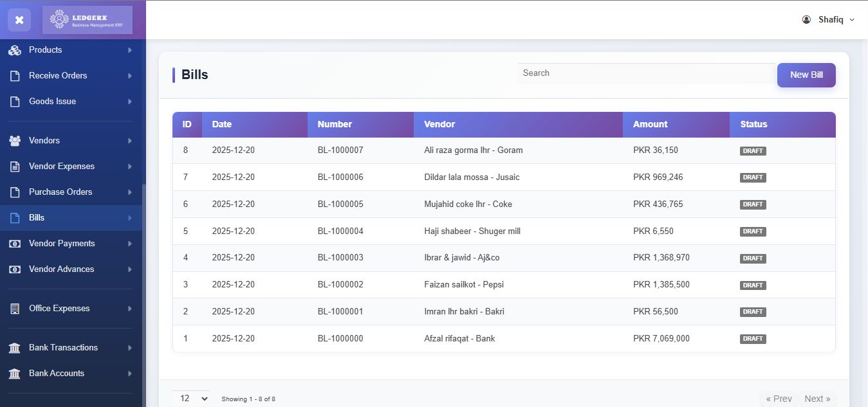Go to the Next page of bills
Image resolution: width=868 pixels, height=407 pixels.
point(817,399)
